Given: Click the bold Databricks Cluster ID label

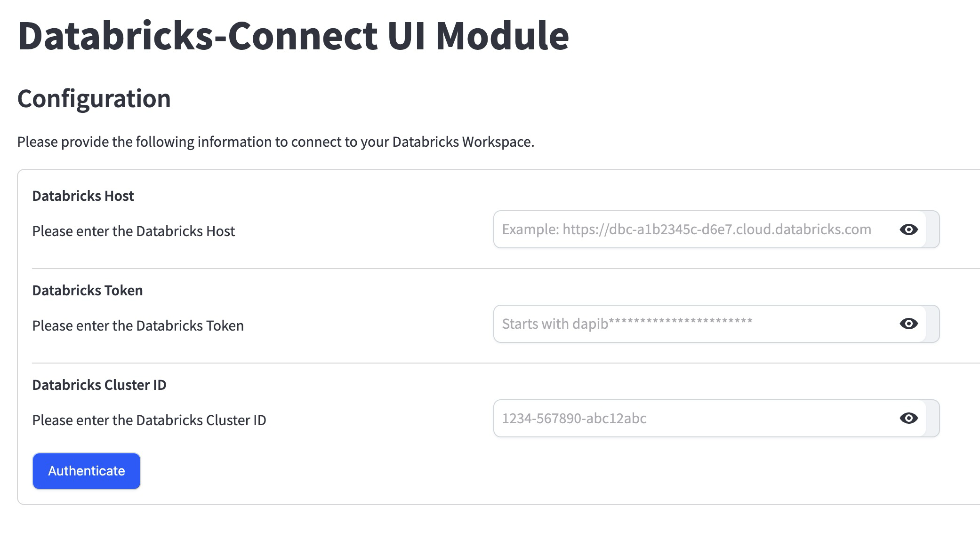Looking at the screenshot, I should pos(99,385).
